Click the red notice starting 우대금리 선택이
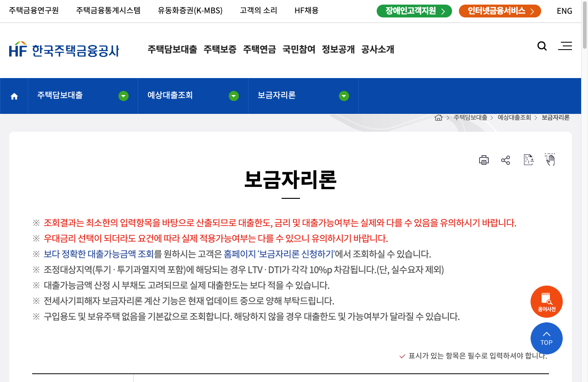Image resolution: width=588 pixels, height=382 pixels. pos(216,238)
